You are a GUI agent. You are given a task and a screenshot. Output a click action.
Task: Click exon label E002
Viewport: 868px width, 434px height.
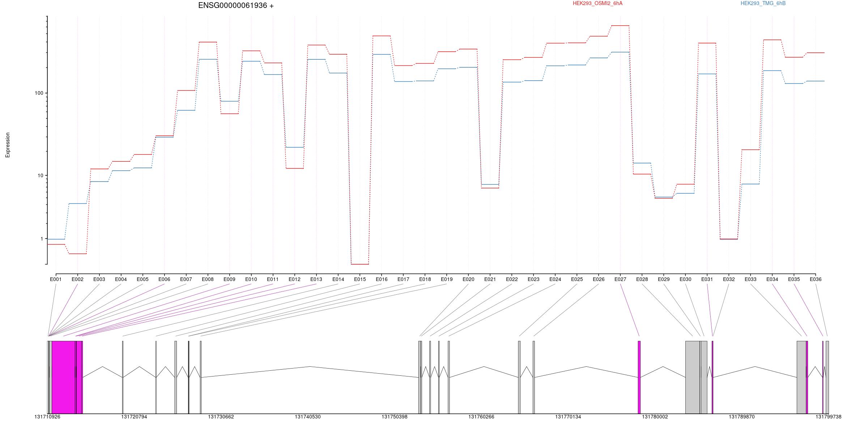coord(77,279)
